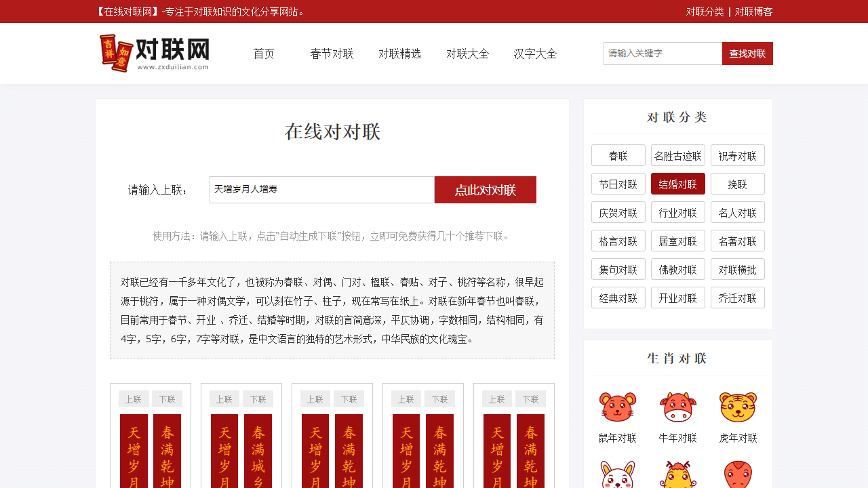Viewport: 868px width, 488px height.
Task: Select the 集句对联 category
Action: click(618, 269)
